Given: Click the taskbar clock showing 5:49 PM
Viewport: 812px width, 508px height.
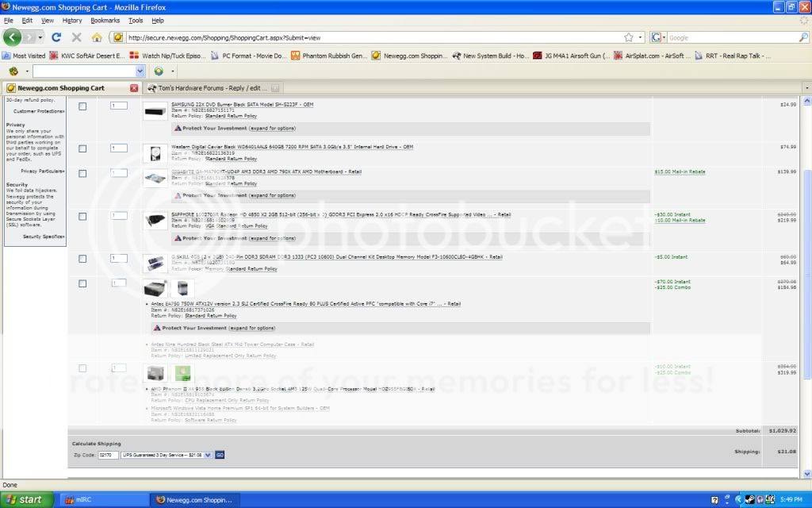Looking at the screenshot, I should coord(791,500).
